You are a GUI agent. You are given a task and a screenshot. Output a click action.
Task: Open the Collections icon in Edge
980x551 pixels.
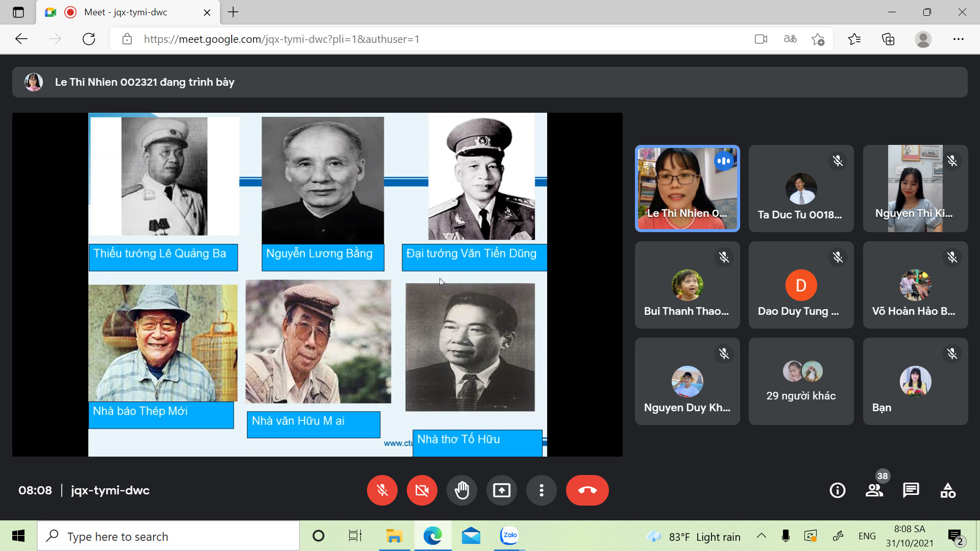point(888,39)
